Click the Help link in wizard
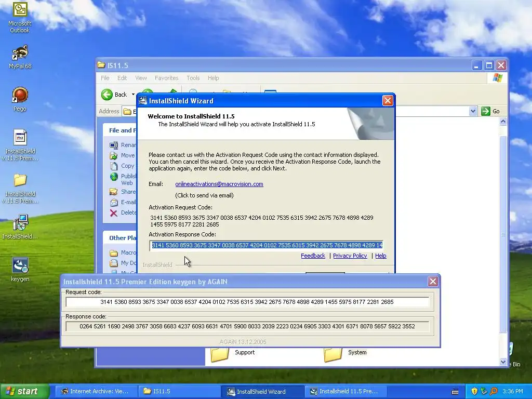 (381, 256)
